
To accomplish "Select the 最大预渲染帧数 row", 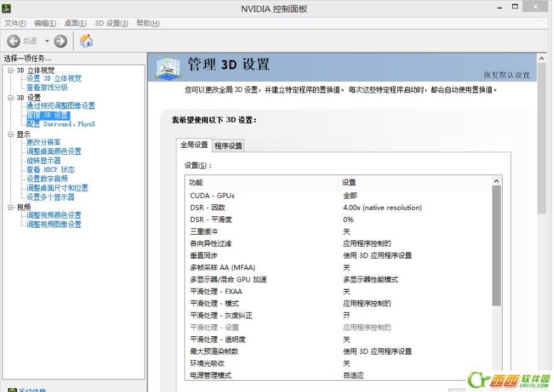I will click(338, 352).
